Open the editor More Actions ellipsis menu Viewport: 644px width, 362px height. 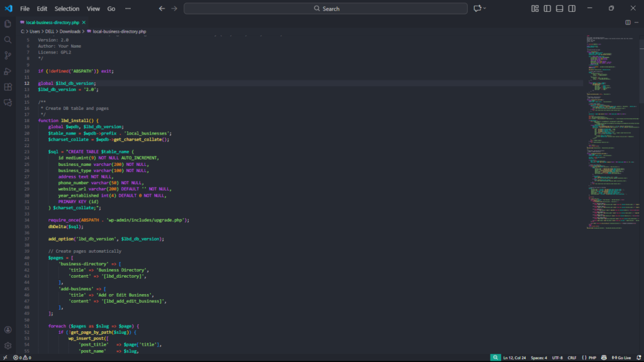636,22
